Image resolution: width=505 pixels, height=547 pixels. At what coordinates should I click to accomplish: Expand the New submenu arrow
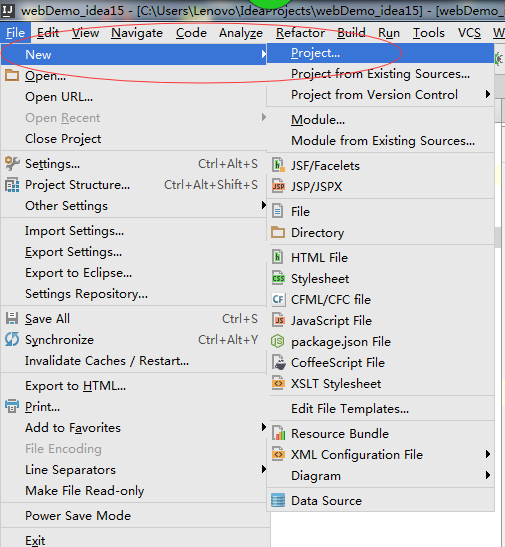pyautogui.click(x=264, y=54)
